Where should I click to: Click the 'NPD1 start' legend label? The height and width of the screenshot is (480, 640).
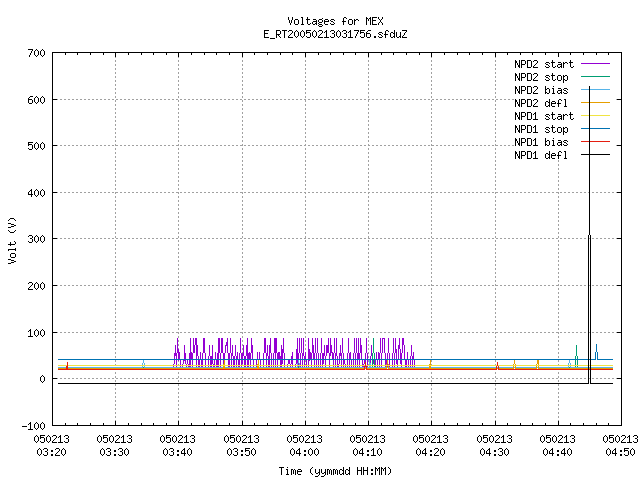[x=544, y=116]
